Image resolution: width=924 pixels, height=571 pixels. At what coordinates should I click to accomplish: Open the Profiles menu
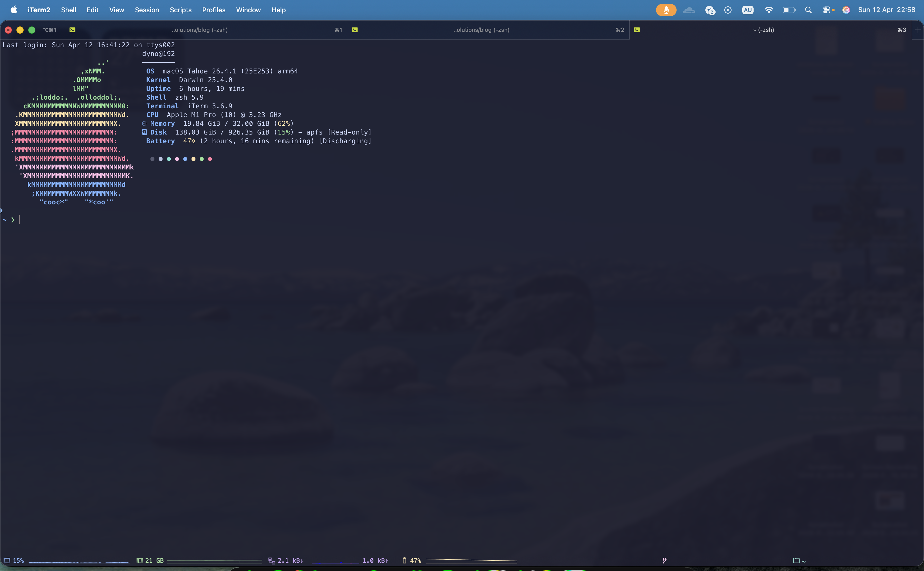pos(214,10)
